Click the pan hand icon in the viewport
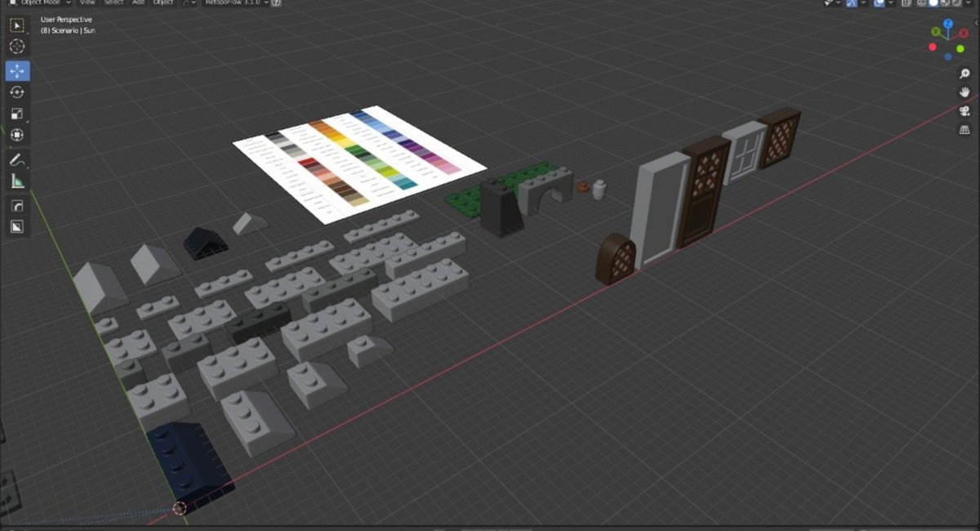 964,92
